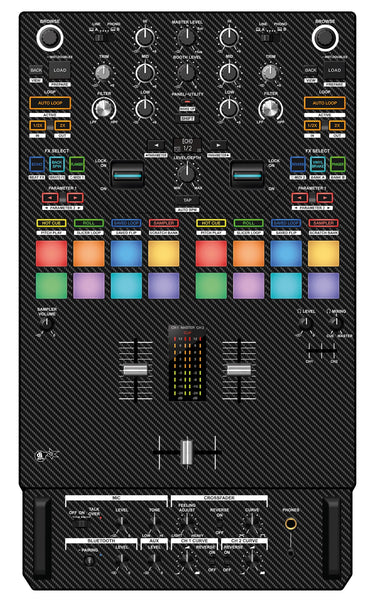Select the ECHO effect button
Image resolution: width=375 pixels, height=602 pixels.
[37, 165]
